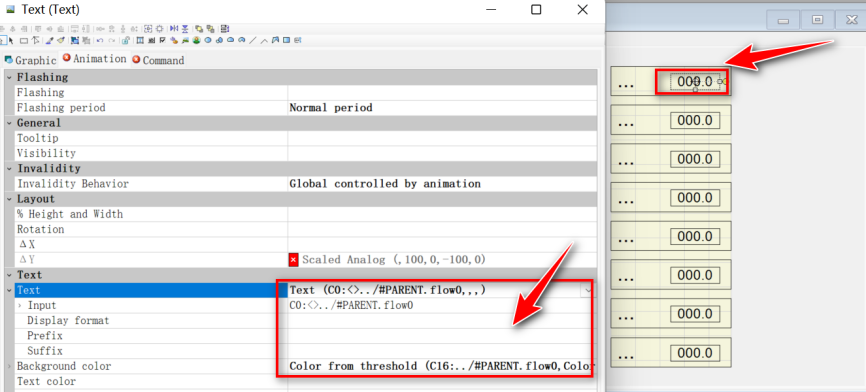
Task: Select the % Height and Width row
Action: pyautogui.click(x=151, y=214)
